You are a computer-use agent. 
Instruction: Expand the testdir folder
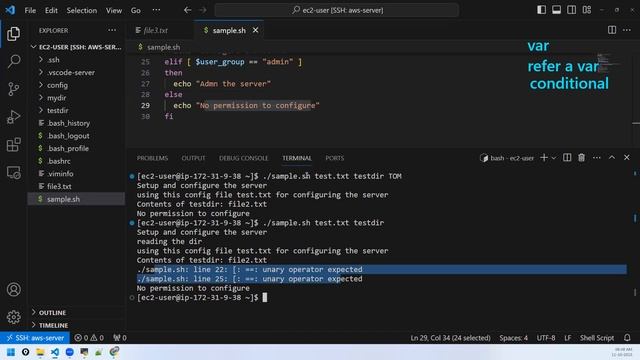pos(76,110)
